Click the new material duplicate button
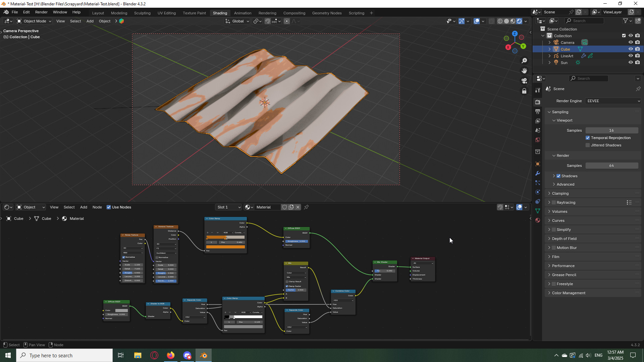 pyautogui.click(x=291, y=207)
